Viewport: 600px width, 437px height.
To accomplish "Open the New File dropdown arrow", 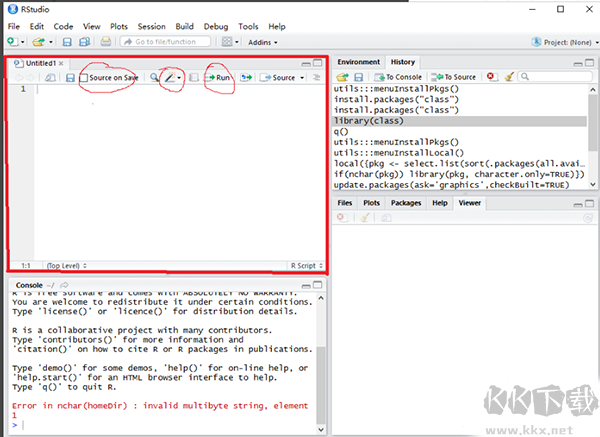I will [23, 42].
